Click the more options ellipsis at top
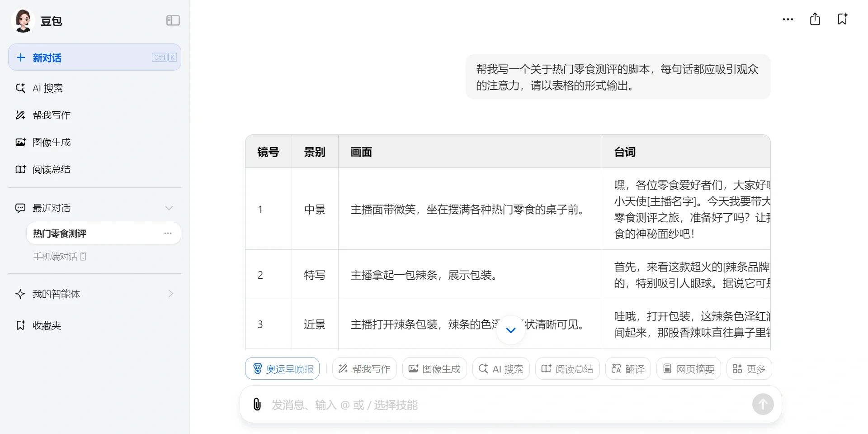The width and height of the screenshot is (868, 434). click(788, 19)
